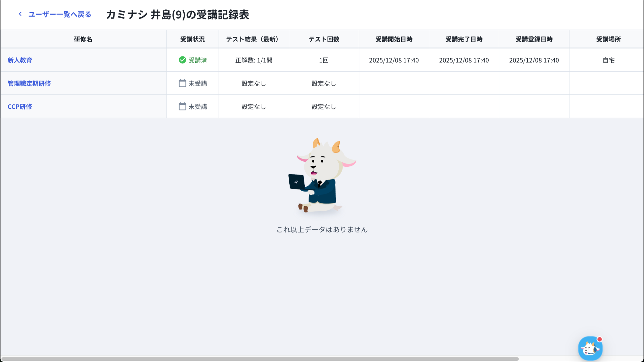The width and height of the screenshot is (644, 362).
Task: Click calendar icon in 管理職定期研修 row
Action: (x=182, y=83)
